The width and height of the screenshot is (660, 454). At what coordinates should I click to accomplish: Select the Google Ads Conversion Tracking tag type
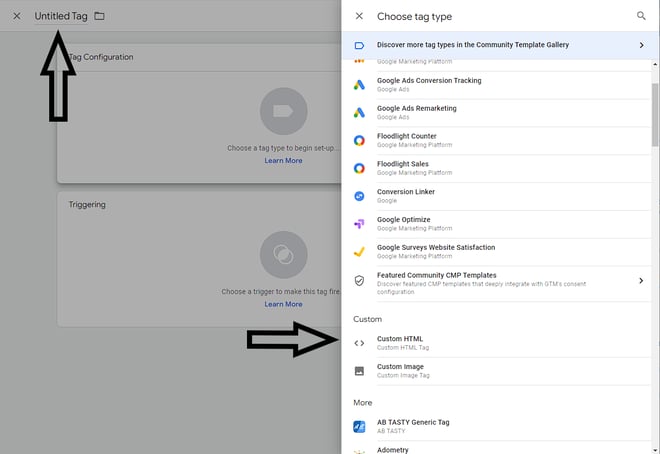click(x=497, y=85)
